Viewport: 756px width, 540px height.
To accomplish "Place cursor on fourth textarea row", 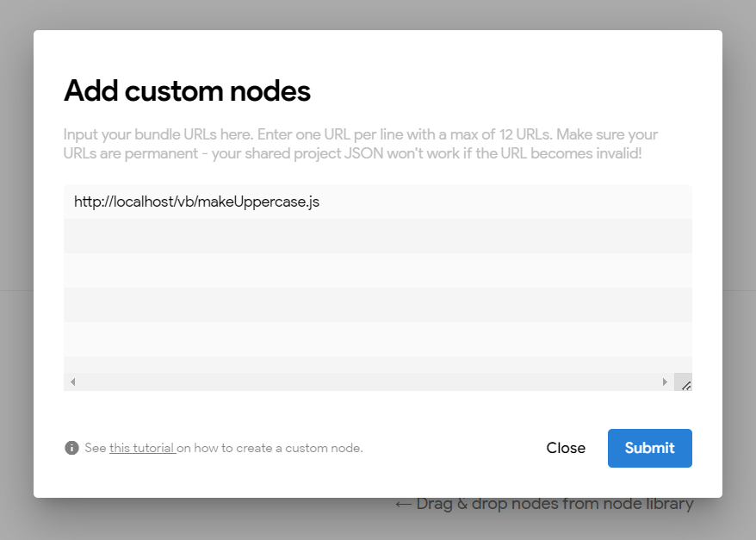I will [378, 305].
